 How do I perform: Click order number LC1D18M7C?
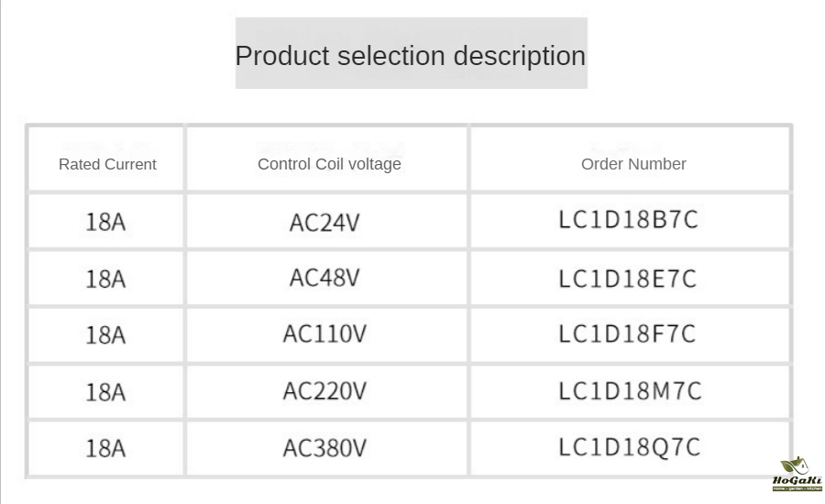point(631,391)
